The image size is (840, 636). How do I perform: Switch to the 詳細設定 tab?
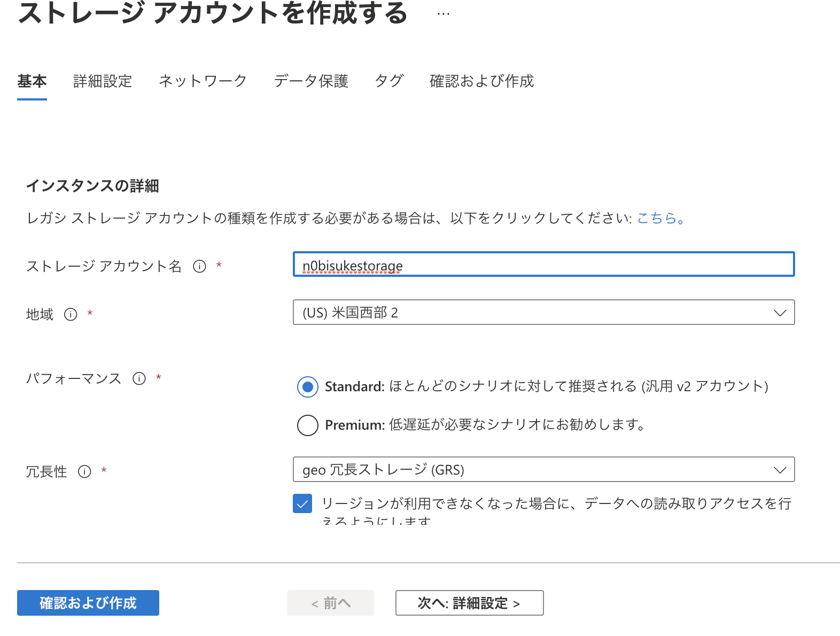(x=103, y=81)
